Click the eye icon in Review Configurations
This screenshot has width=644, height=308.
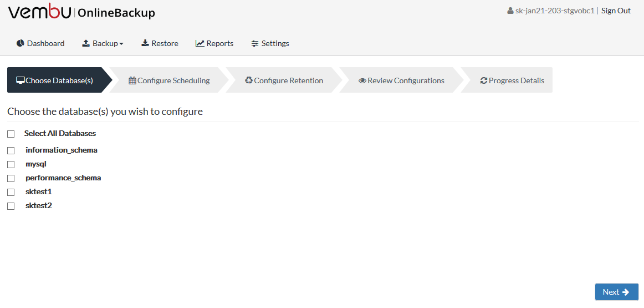[362, 80]
